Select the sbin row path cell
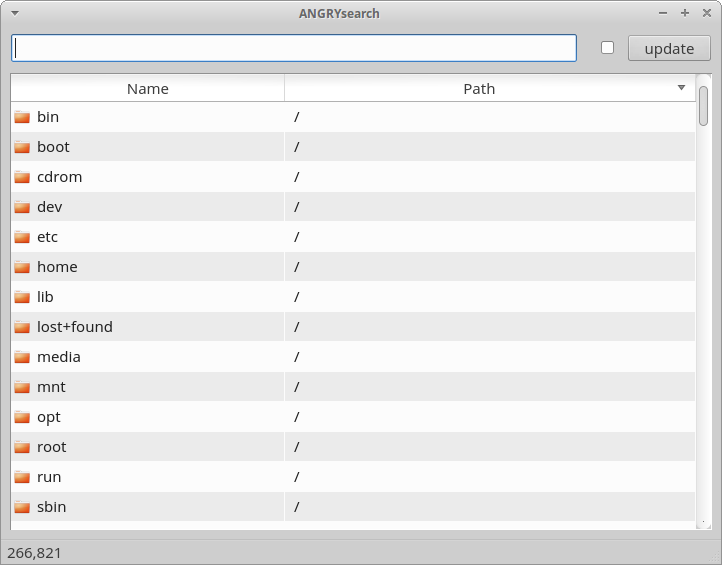Viewport: 722px width, 565px height. click(490, 507)
